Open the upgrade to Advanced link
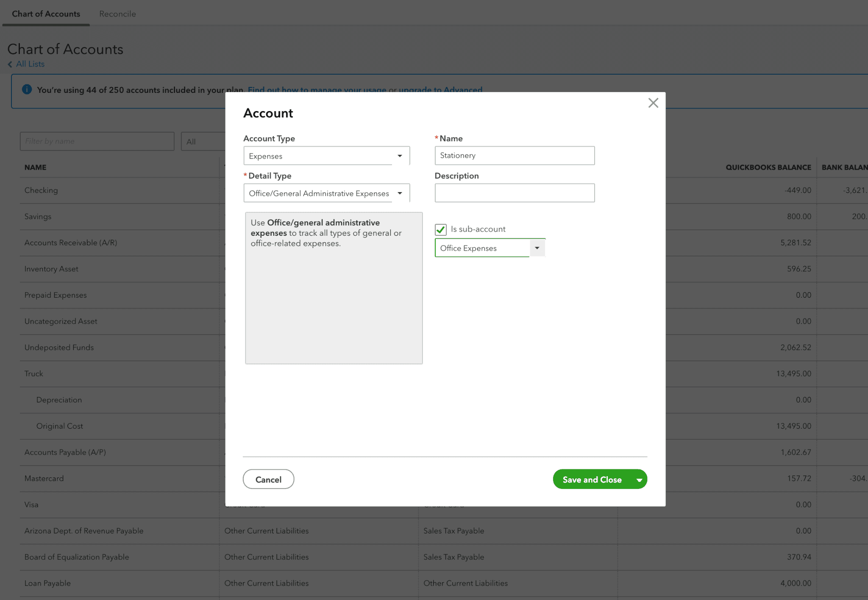The width and height of the screenshot is (868, 600). coord(440,89)
